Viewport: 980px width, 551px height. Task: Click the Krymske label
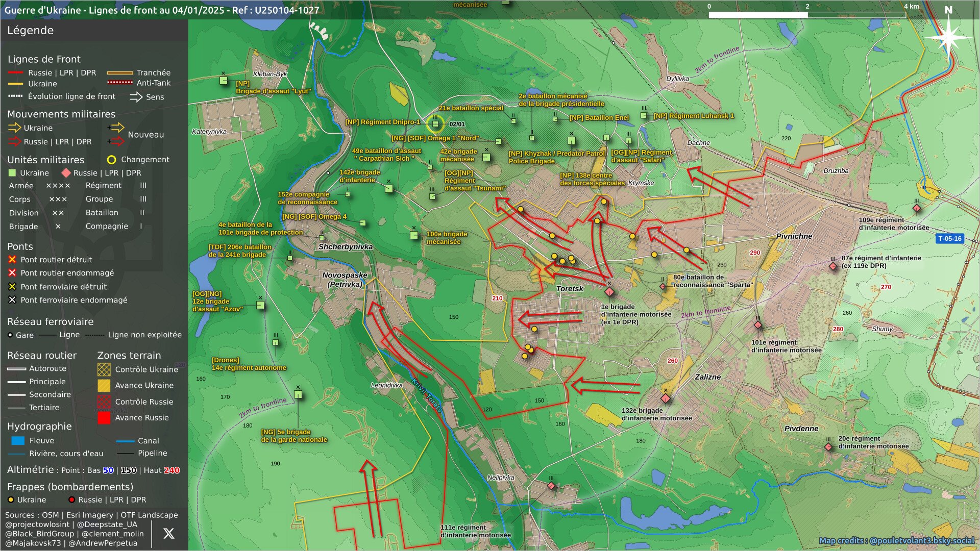641,183
